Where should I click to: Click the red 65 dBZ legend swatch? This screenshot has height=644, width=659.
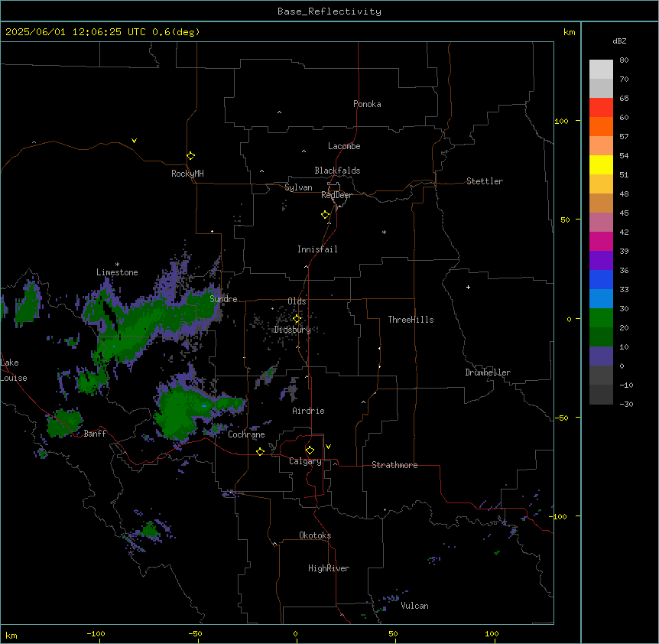tap(601, 108)
